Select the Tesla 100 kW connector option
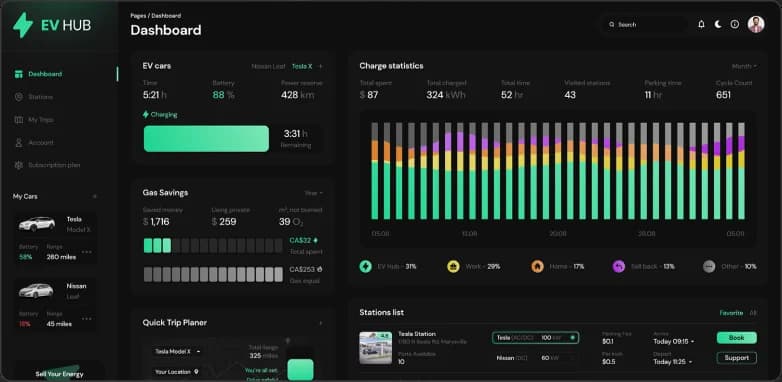Screen dimensions: 782x382 click(536, 338)
